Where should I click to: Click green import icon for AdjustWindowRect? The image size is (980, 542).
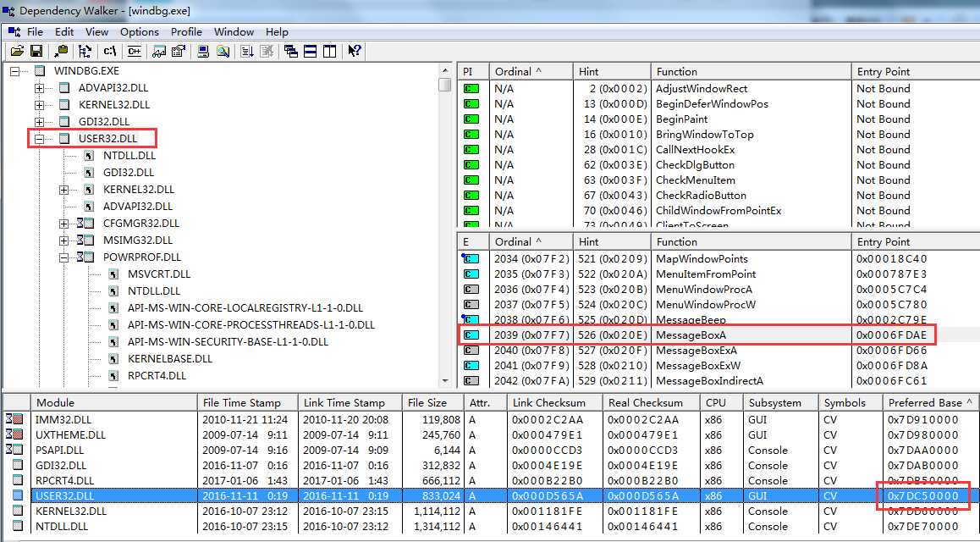pyautogui.click(x=471, y=89)
